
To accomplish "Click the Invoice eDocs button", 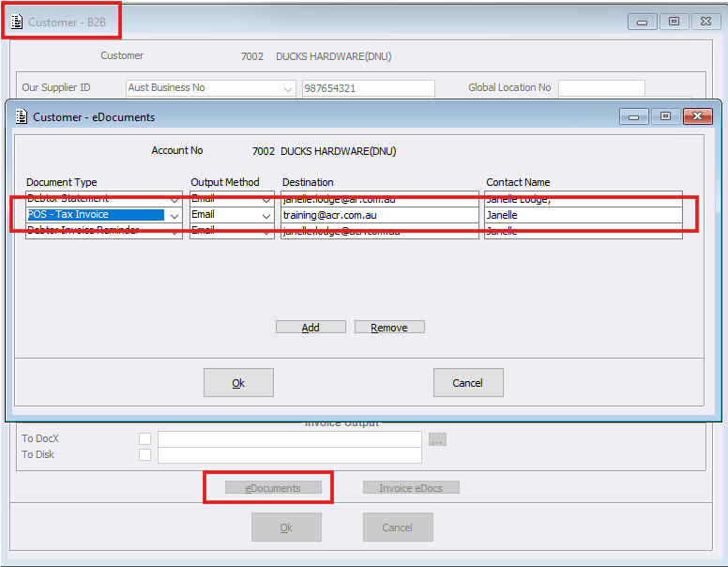I will (x=411, y=487).
